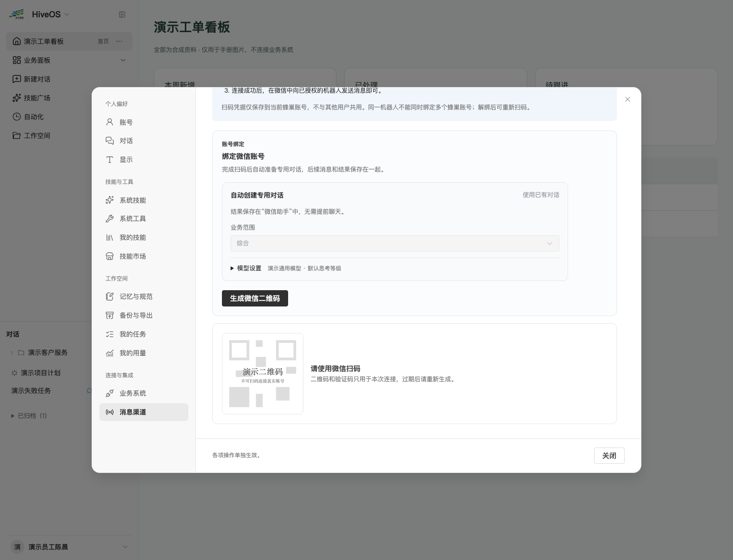Open 对话 preferences section
Image resolution: width=733 pixels, height=560 pixels.
point(144,141)
